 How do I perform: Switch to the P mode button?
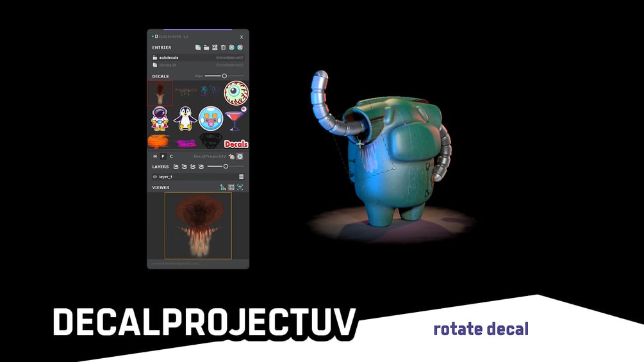[163, 156]
